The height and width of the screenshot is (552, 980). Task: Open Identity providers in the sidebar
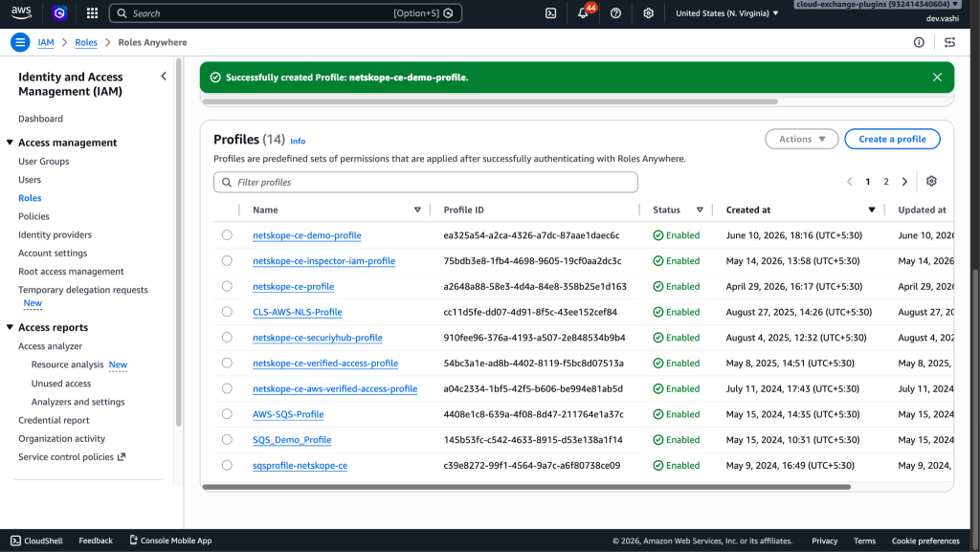point(55,234)
